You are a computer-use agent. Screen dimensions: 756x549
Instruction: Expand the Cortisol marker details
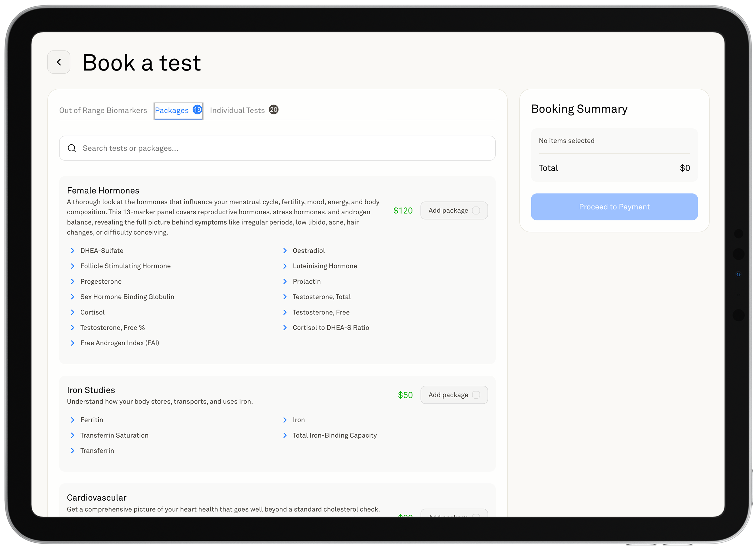click(x=92, y=312)
